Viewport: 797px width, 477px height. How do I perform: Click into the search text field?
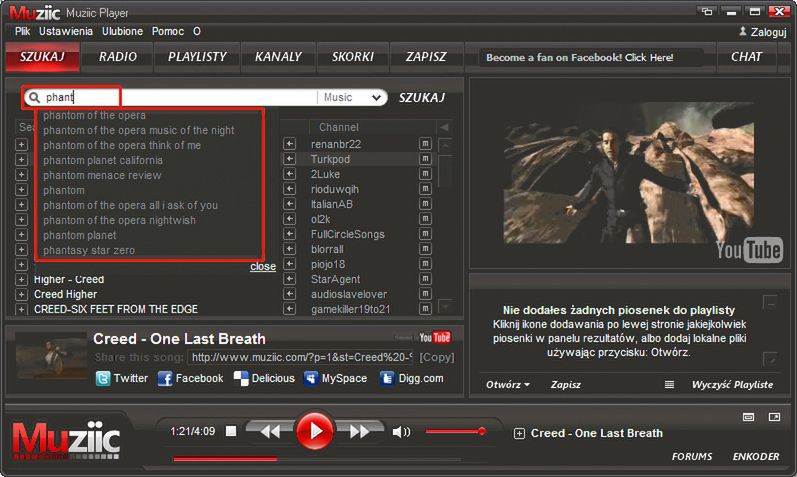[178, 97]
